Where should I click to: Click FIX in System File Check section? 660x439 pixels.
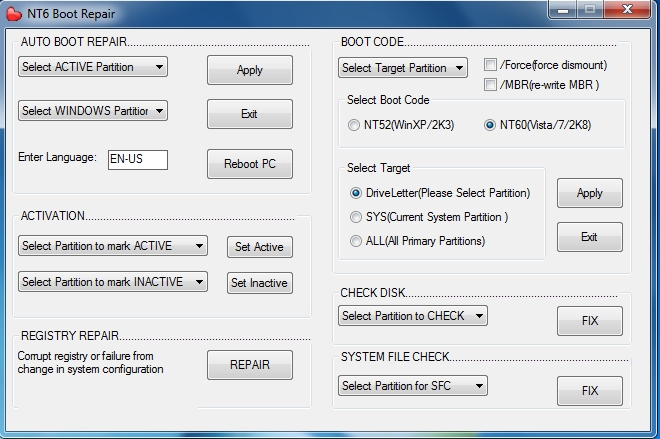[590, 391]
